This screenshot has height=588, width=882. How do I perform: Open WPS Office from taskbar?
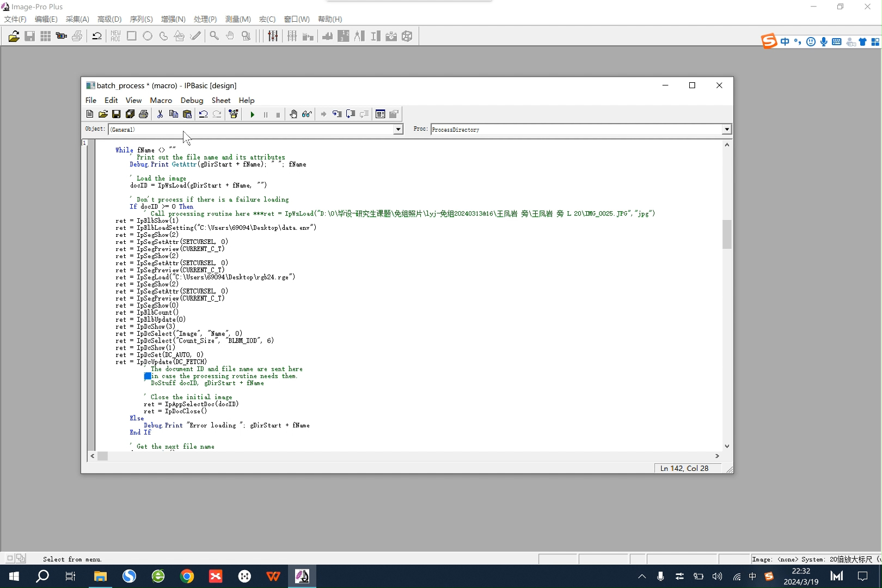coord(273,576)
